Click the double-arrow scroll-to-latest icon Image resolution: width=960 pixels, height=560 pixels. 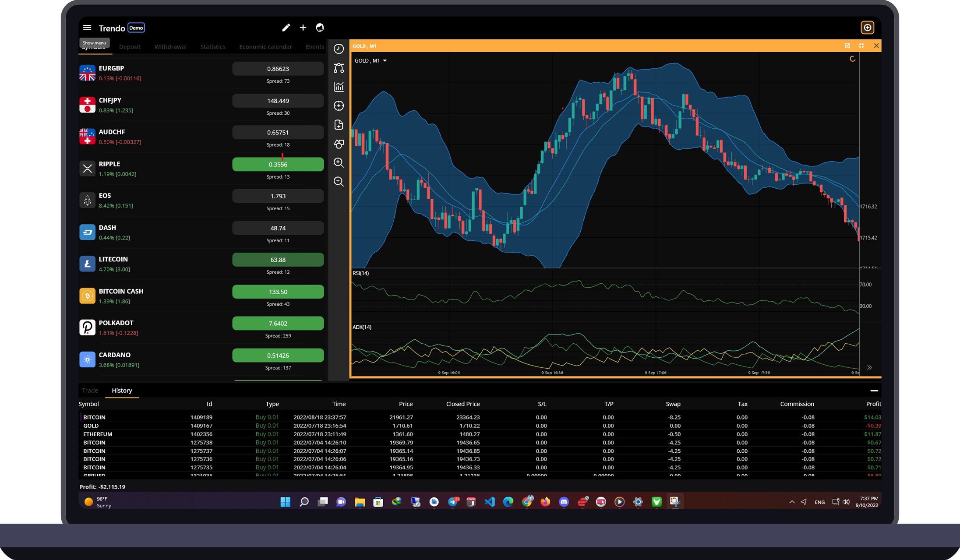click(869, 367)
